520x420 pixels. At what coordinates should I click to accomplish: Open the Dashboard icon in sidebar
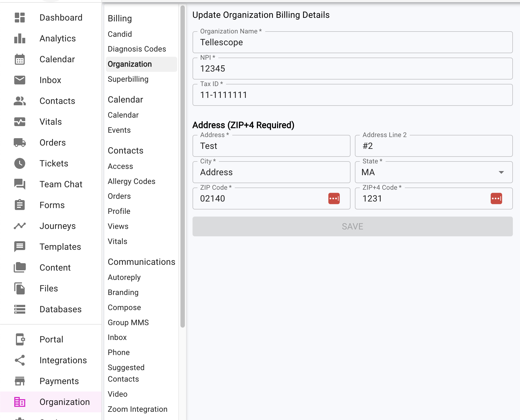point(20,18)
